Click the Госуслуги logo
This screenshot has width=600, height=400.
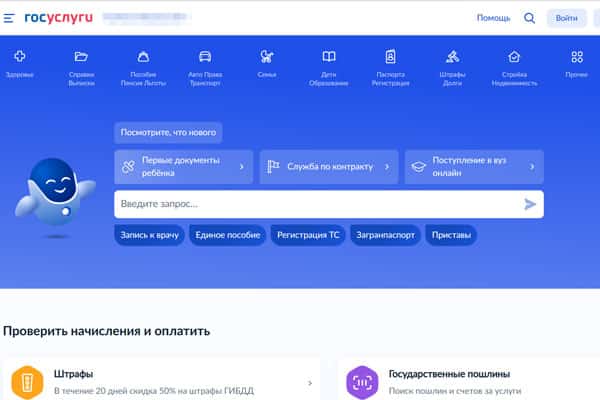[x=59, y=18]
